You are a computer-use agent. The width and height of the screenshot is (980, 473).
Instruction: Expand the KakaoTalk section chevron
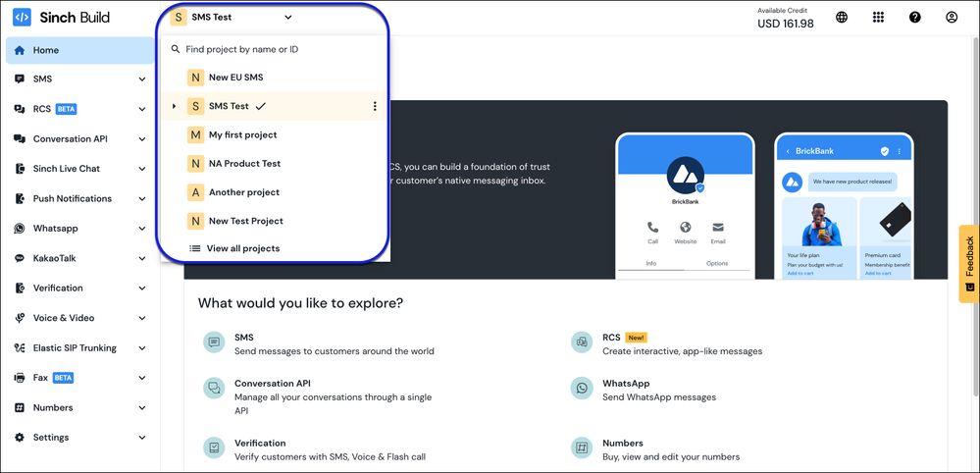pos(142,258)
